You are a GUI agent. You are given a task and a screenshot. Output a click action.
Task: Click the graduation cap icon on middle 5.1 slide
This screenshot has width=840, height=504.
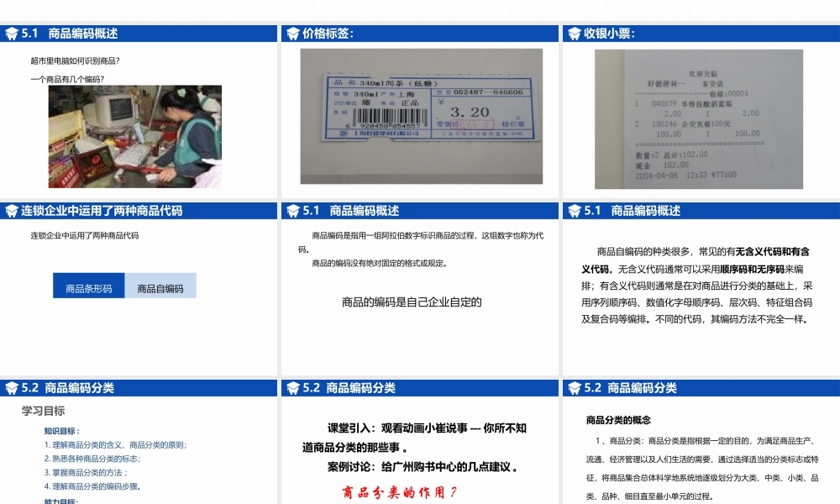point(291,212)
